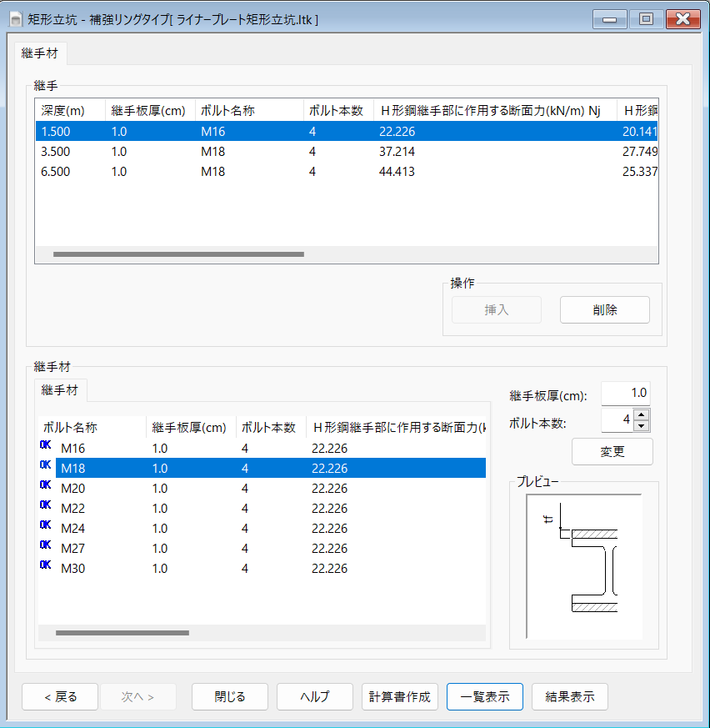Click the 一覧表示 button

click(x=485, y=697)
